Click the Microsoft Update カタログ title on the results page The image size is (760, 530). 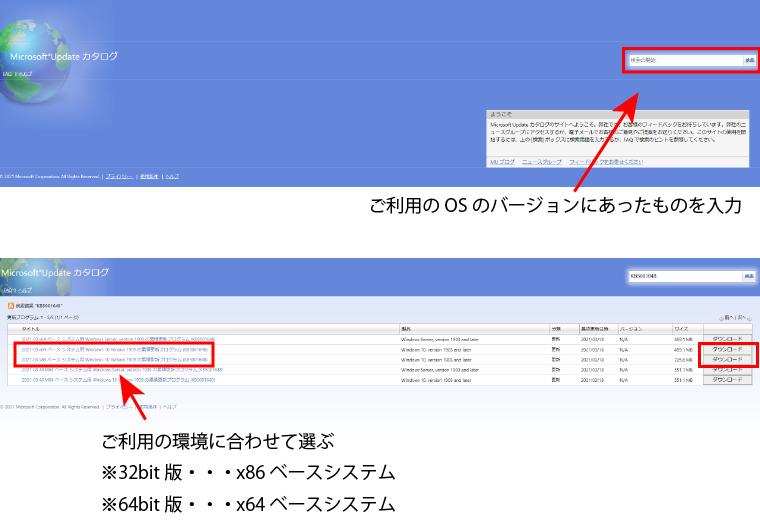coord(55,273)
